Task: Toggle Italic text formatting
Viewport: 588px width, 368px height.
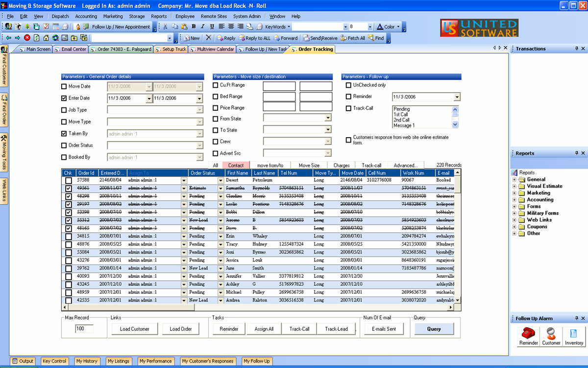Action: point(203,27)
